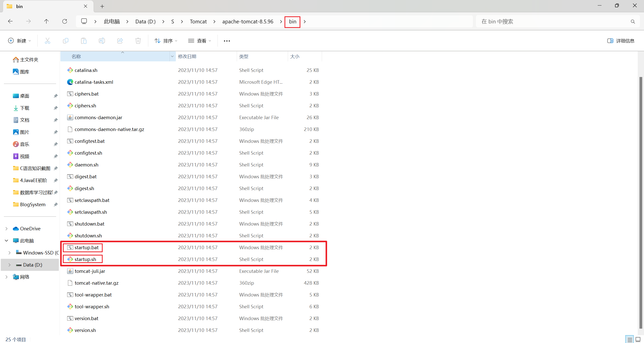Screen dimensions: 644x343
Task: Sort by 类型 column header
Action: point(262,57)
